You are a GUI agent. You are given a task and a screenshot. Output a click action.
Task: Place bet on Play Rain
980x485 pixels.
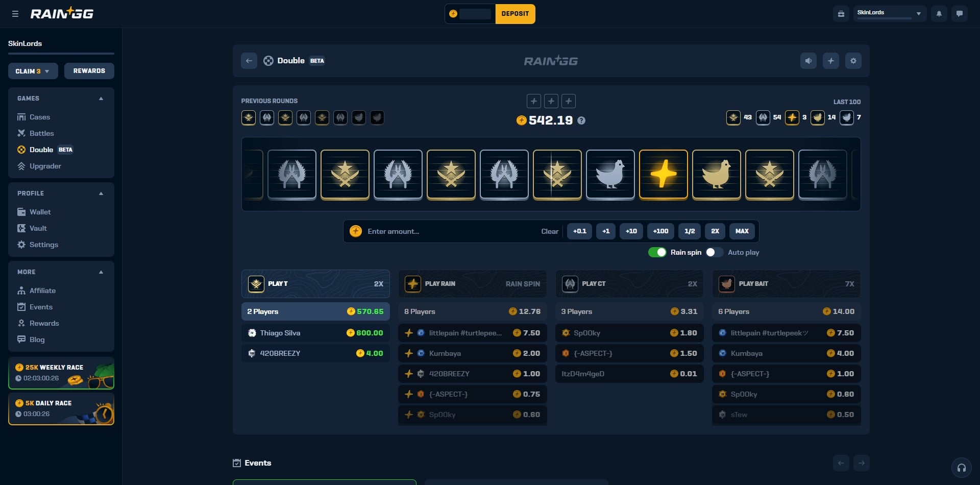coord(472,284)
